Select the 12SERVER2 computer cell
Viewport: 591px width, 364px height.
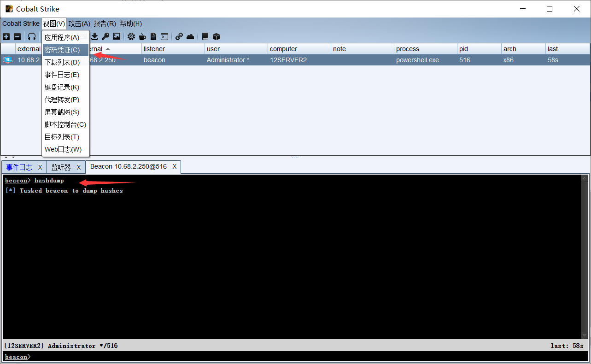pyautogui.click(x=299, y=60)
